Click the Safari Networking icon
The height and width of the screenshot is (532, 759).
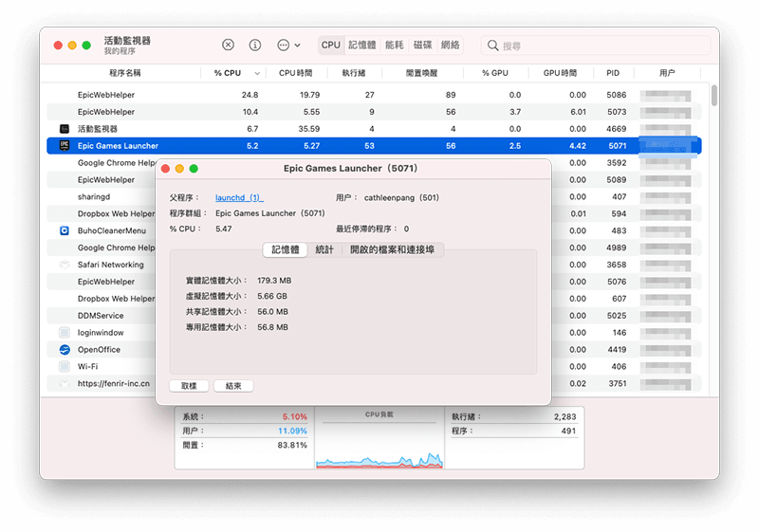coord(65,265)
